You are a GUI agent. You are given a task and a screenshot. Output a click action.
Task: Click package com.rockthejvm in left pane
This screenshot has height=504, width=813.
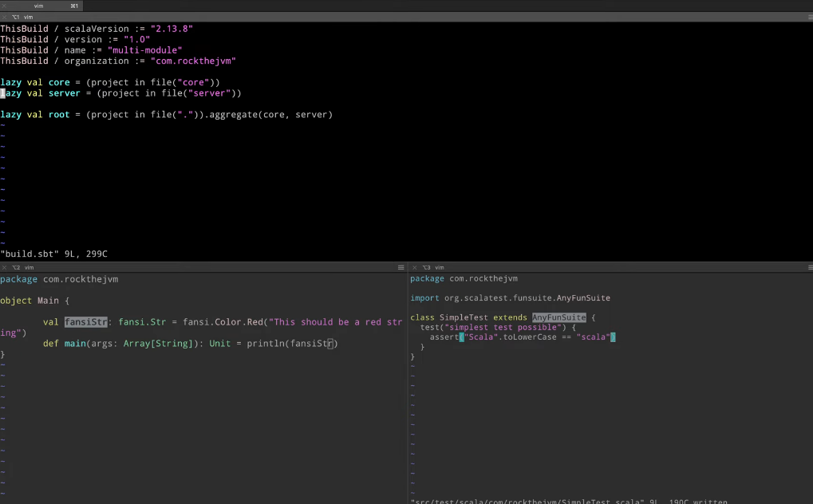tap(59, 279)
